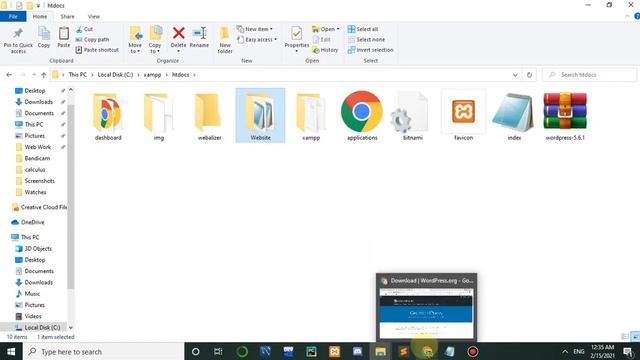The height and width of the screenshot is (360, 640).
Task: Select the bitnami file
Action: 413,116
